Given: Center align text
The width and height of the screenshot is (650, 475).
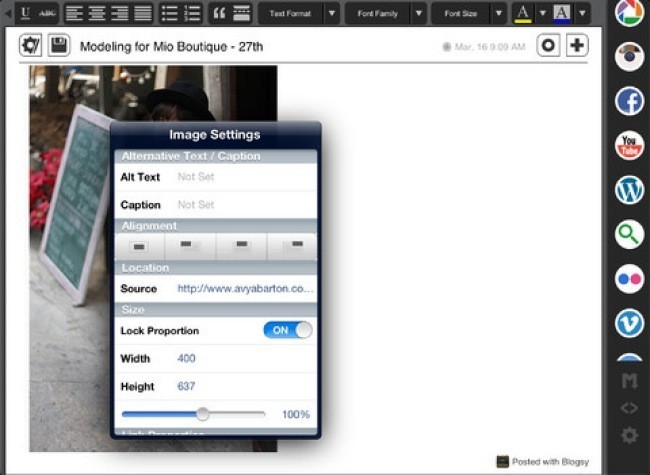Looking at the screenshot, I should 97,13.
